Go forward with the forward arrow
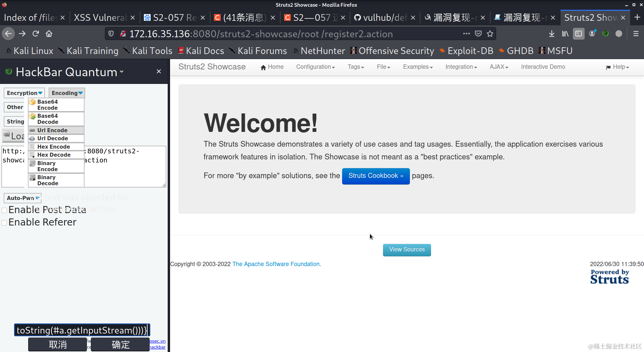The image size is (644, 352). coord(22,34)
